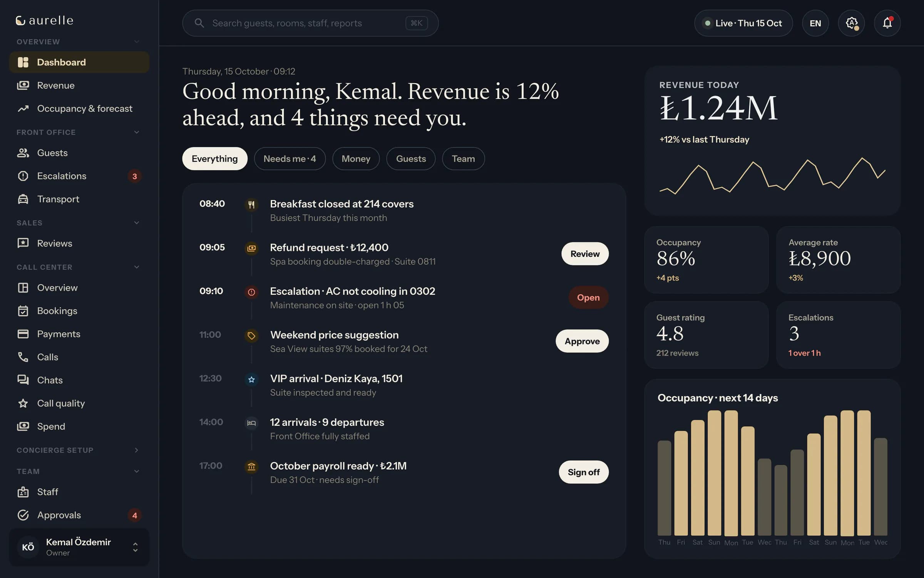924x578 pixels.
Task: Open the Transport section
Action: pyautogui.click(x=79, y=199)
